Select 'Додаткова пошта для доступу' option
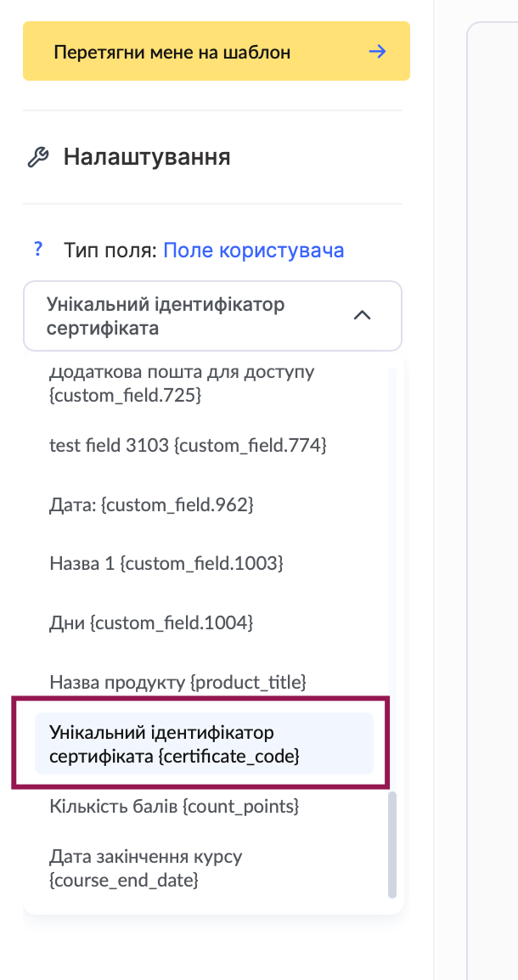518x980 pixels. tap(183, 384)
